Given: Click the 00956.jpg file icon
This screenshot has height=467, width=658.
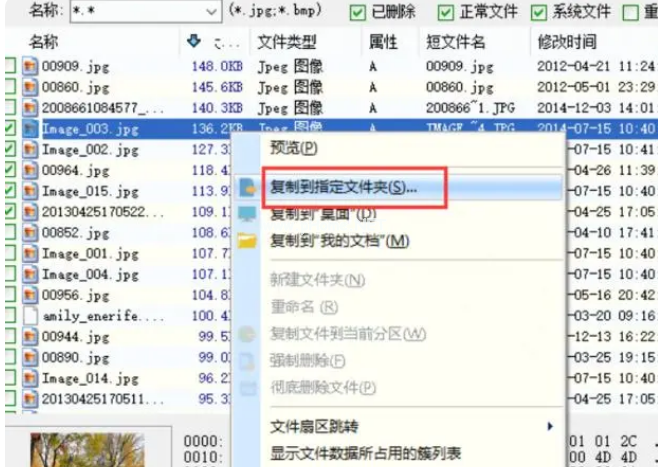Looking at the screenshot, I should pyautogui.click(x=32, y=295).
